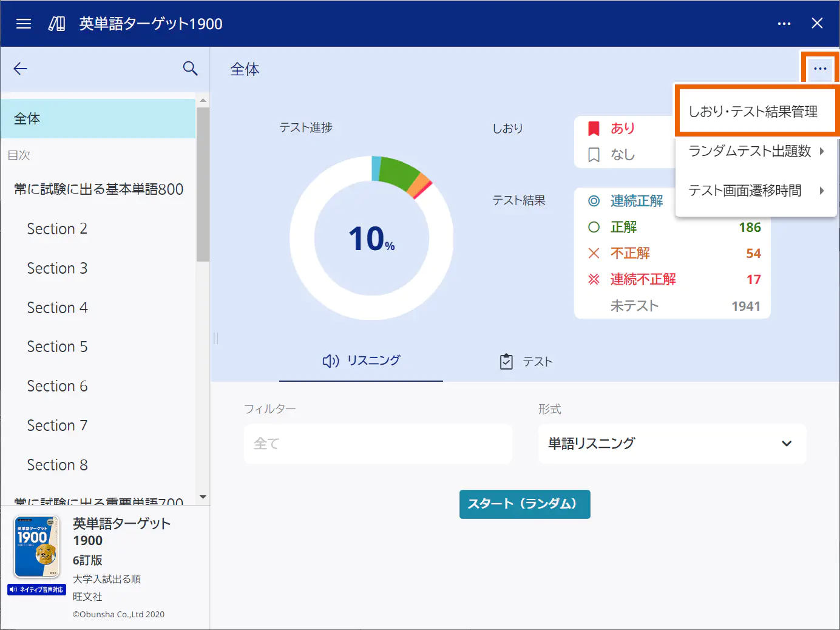Open title bar more options ellipsis

pyautogui.click(x=784, y=24)
